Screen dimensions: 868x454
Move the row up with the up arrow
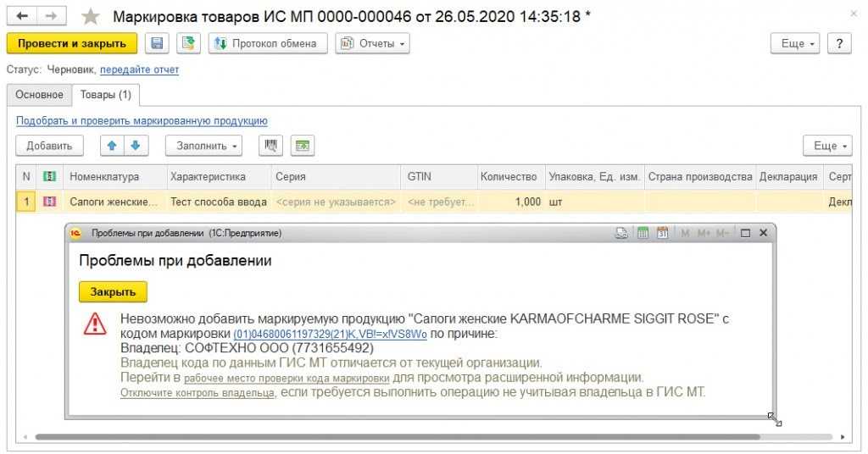coord(112,146)
